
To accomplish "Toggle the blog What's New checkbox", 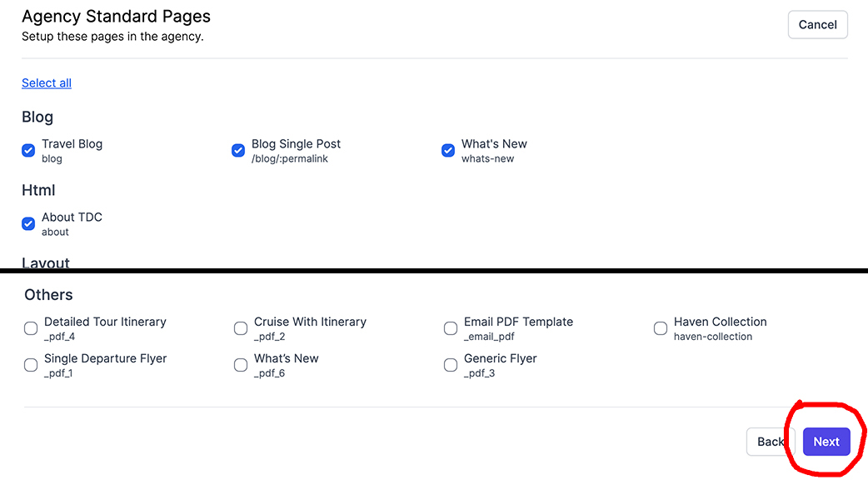I will 448,151.
